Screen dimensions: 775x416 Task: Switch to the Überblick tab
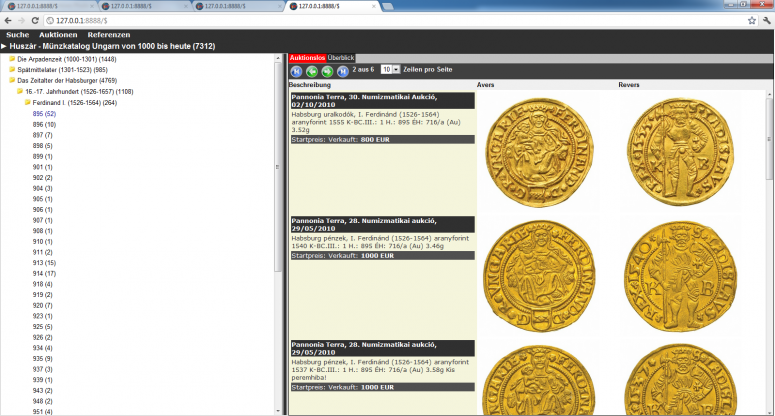(341, 58)
